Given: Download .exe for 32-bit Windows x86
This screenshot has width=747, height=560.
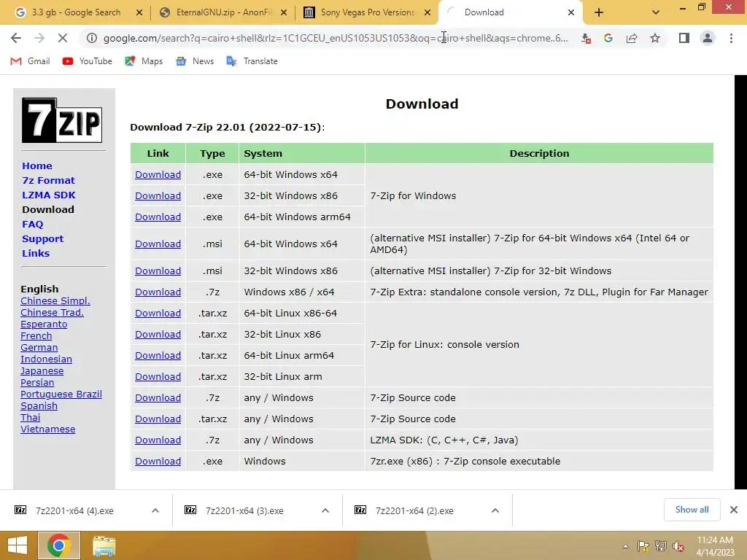Looking at the screenshot, I should click(158, 195).
